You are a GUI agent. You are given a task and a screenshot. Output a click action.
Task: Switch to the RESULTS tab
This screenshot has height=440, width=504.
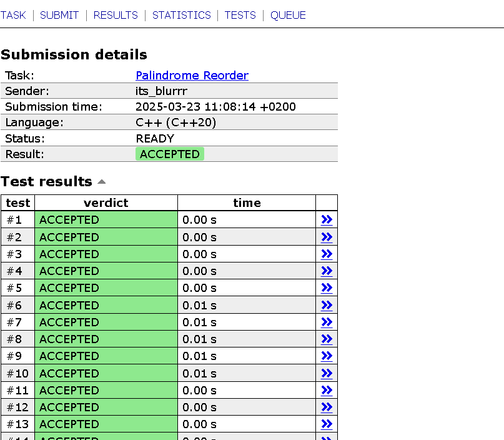pyautogui.click(x=116, y=15)
